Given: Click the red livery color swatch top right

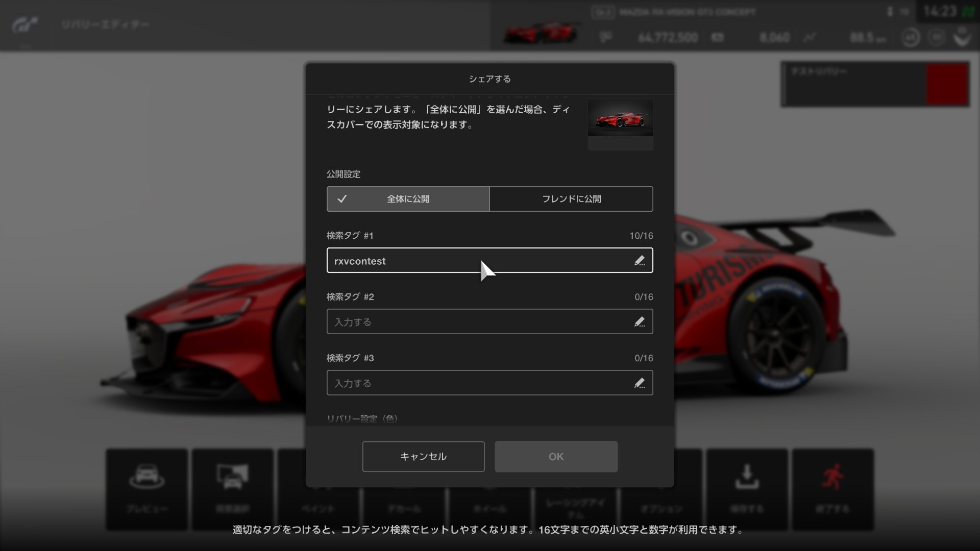Looking at the screenshot, I should click(947, 84).
